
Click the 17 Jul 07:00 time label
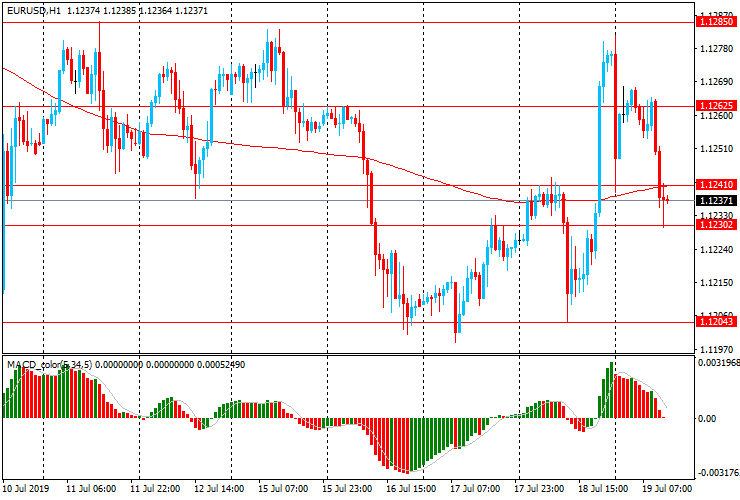pyautogui.click(x=475, y=488)
